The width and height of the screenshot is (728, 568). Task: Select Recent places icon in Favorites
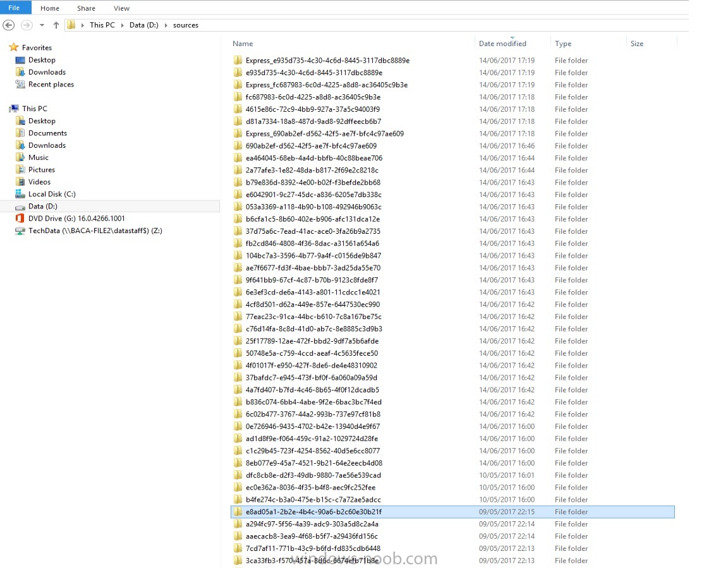[20, 85]
